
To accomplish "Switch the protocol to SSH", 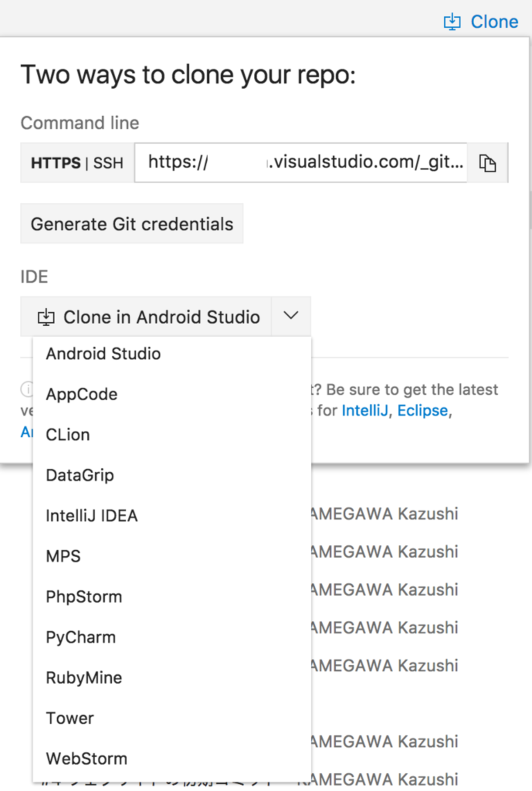I will 108,163.
